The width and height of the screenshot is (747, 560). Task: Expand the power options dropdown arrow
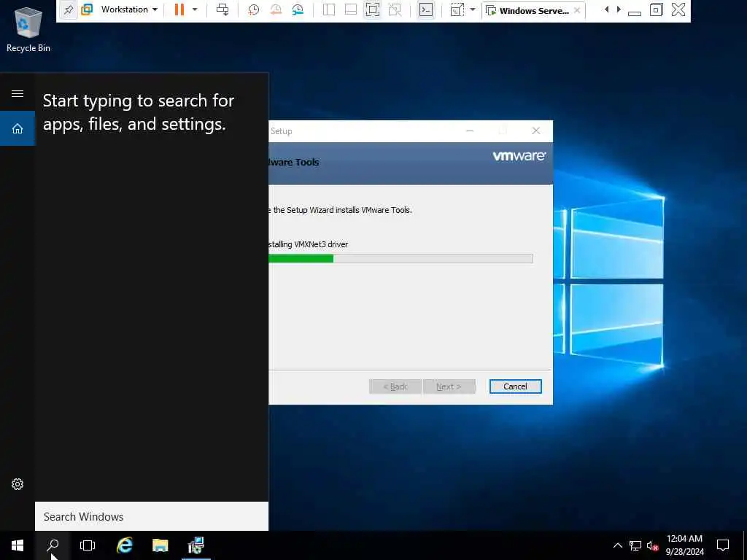194,9
